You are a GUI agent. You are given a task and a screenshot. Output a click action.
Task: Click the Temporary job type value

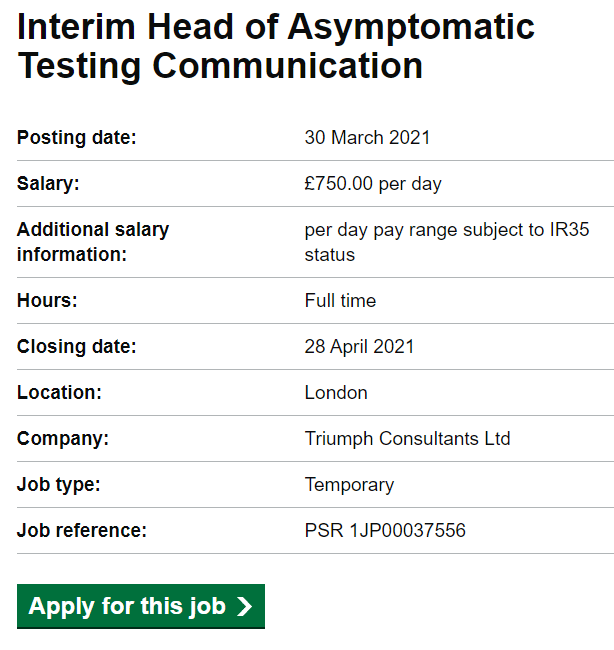[349, 485]
